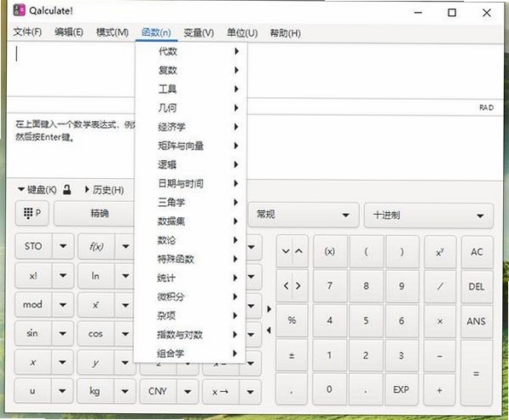Open the dropdown arrow next to u
The image size is (509, 420).
point(63,391)
